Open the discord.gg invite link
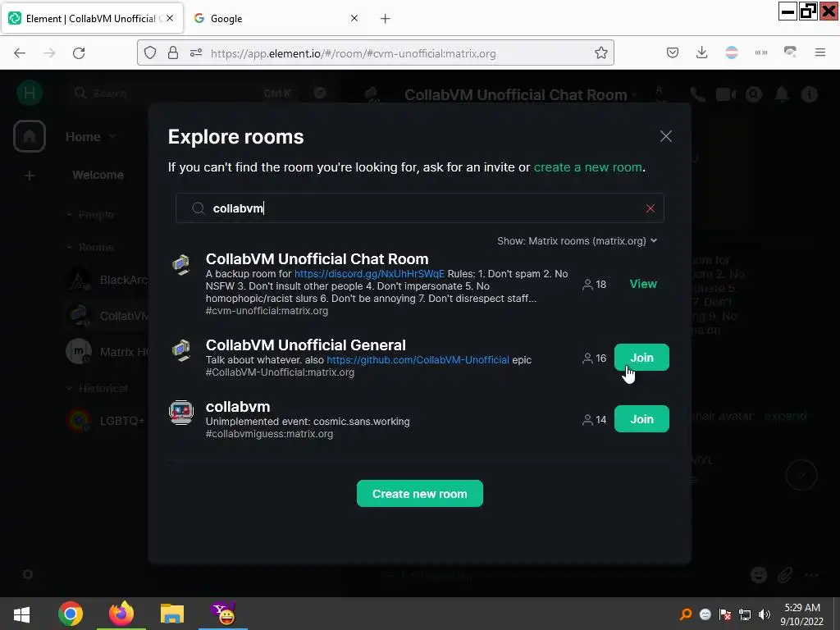 (x=369, y=274)
